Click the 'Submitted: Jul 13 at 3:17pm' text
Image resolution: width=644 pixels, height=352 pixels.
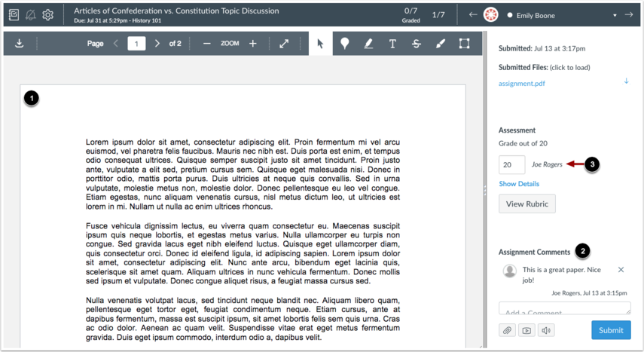pos(542,48)
